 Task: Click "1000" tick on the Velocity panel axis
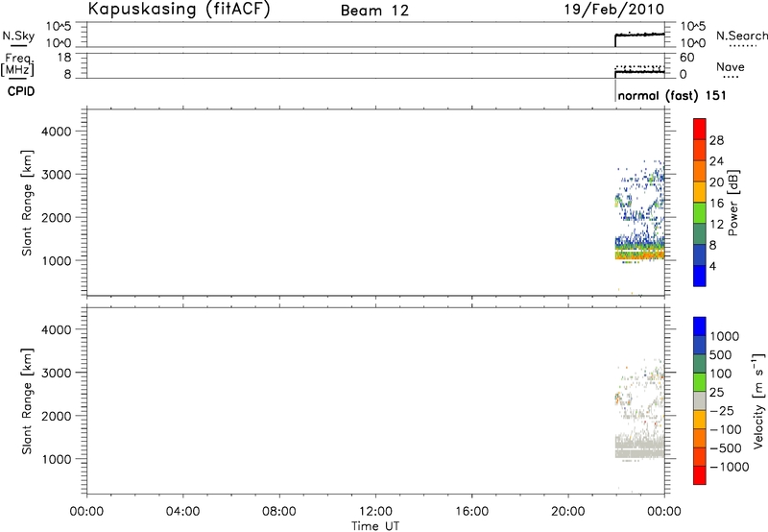(x=57, y=459)
